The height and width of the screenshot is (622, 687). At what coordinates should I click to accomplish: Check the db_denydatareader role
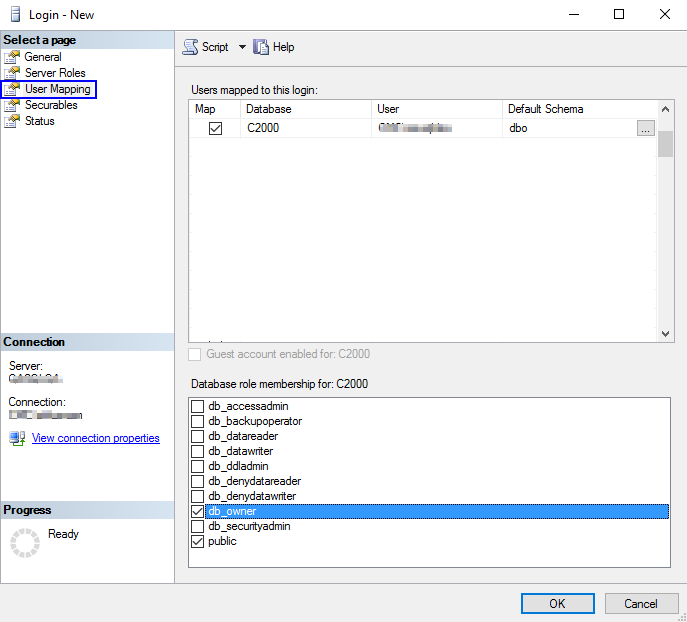(x=198, y=481)
